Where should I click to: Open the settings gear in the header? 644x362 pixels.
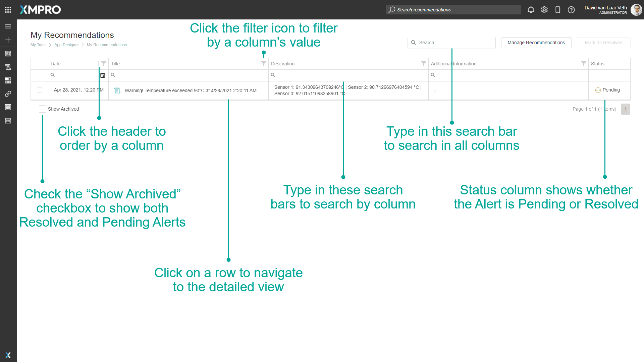point(544,10)
